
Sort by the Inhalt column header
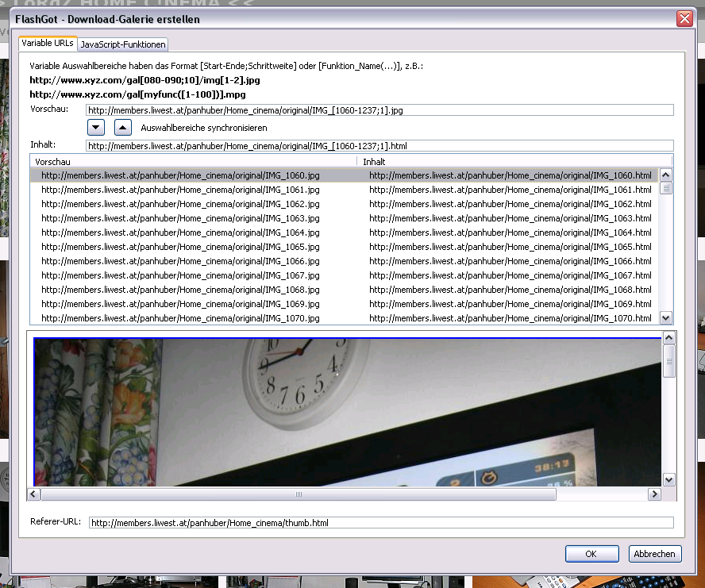pos(514,161)
